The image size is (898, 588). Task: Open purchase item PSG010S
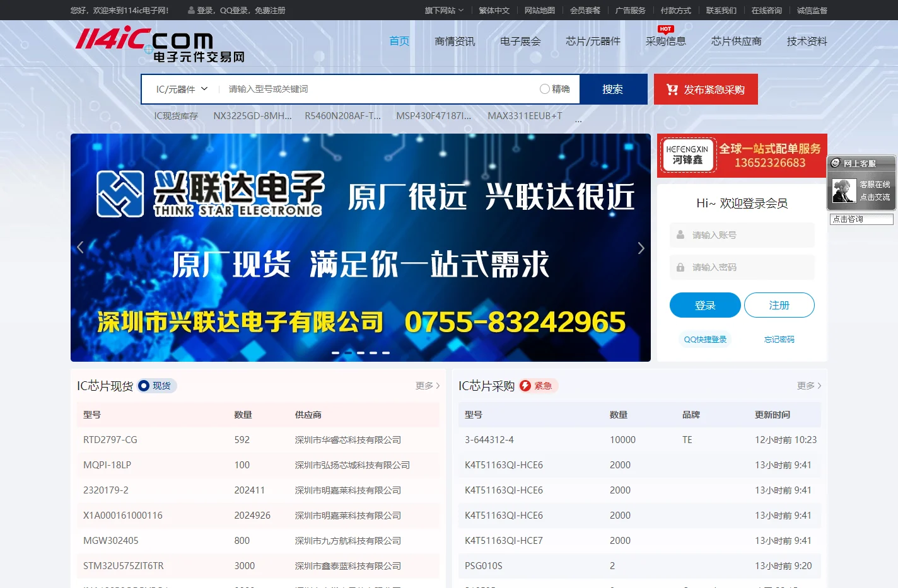[484, 566]
